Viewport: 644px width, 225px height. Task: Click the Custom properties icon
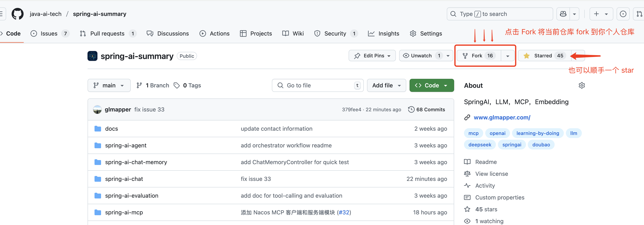pyautogui.click(x=467, y=198)
